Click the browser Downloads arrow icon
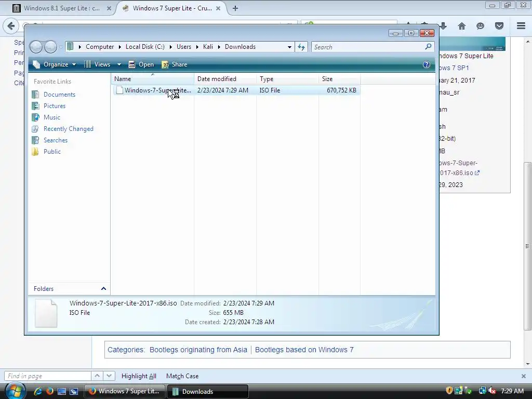The height and width of the screenshot is (399, 532). click(x=443, y=26)
